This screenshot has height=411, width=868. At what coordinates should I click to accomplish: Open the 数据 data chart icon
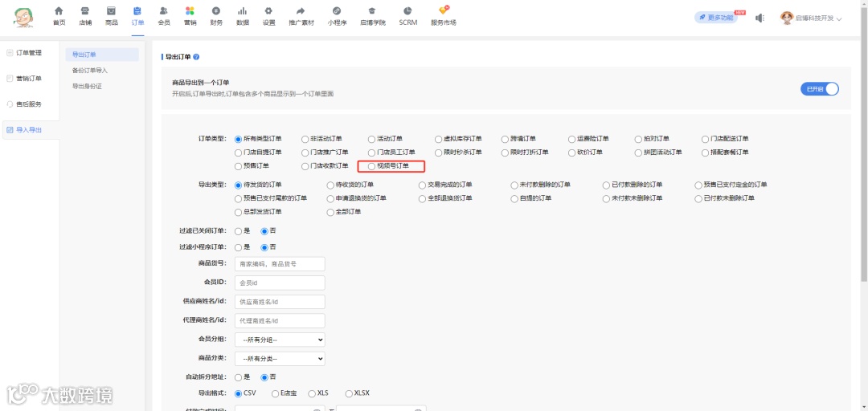[x=243, y=11]
